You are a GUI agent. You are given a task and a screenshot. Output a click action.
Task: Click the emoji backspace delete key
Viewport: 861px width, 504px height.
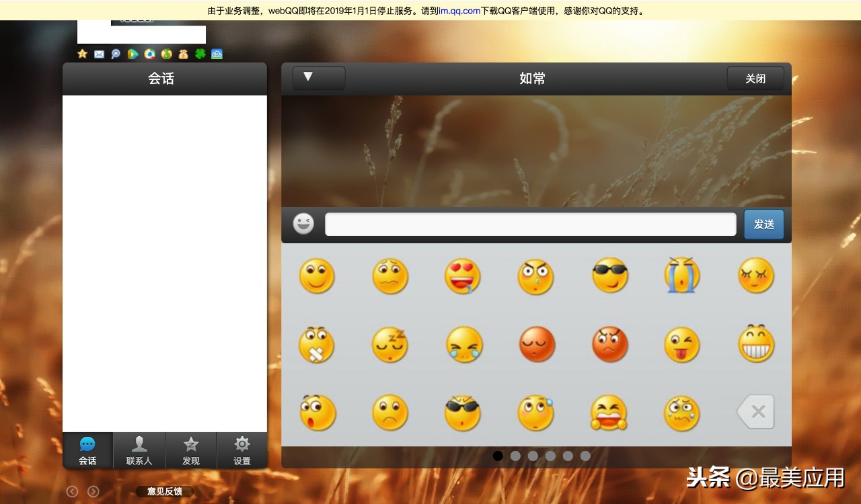[756, 412]
